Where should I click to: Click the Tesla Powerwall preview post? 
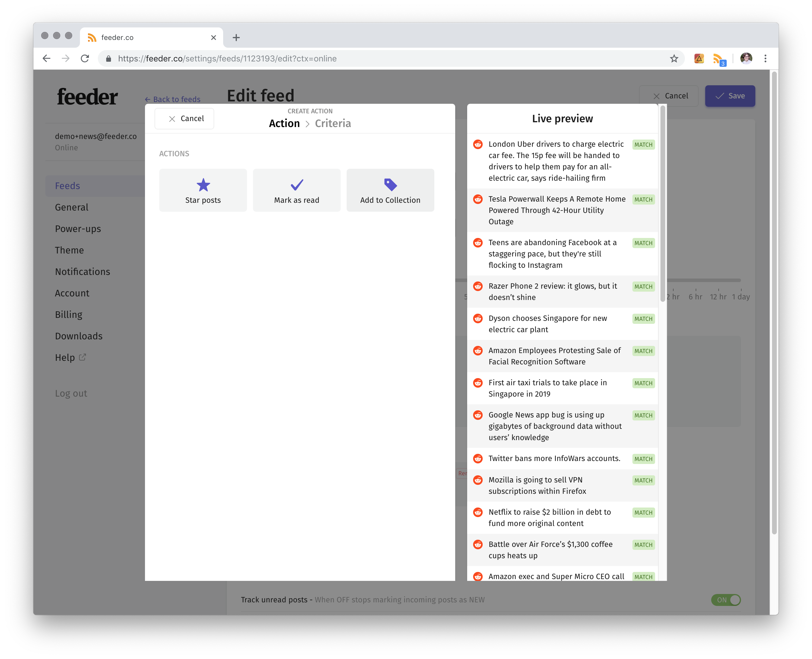click(563, 210)
